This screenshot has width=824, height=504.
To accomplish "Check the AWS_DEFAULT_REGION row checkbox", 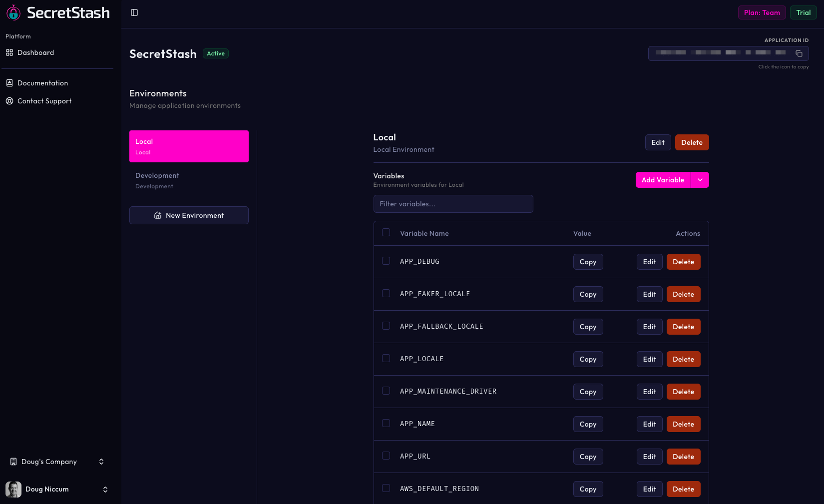I will click(386, 488).
